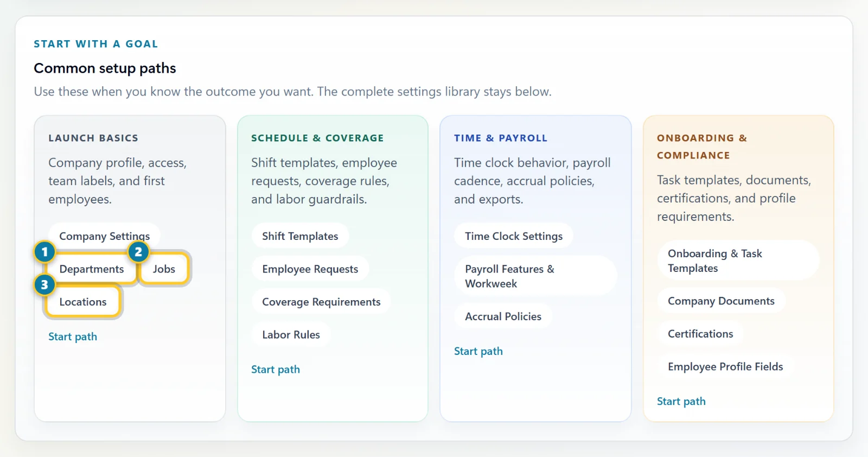Select the Accrual Policies chip

[503, 316]
